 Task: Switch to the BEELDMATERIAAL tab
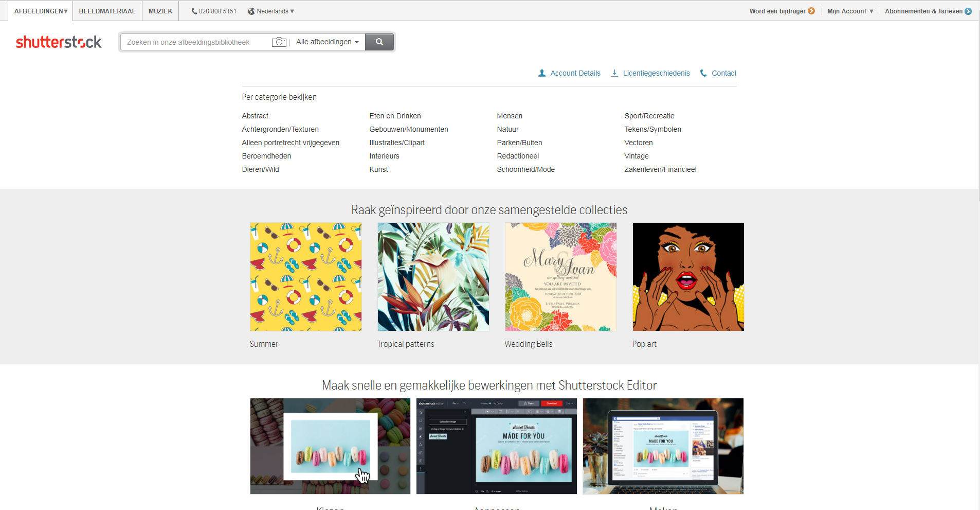(107, 11)
